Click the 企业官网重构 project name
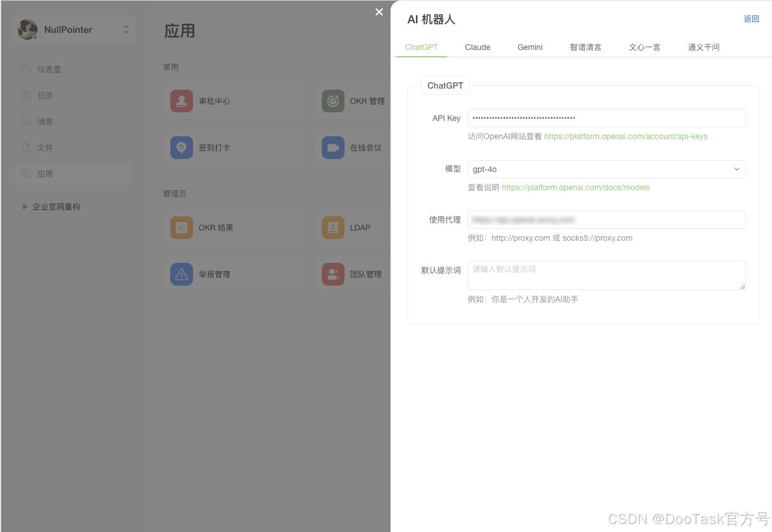 pyautogui.click(x=56, y=207)
